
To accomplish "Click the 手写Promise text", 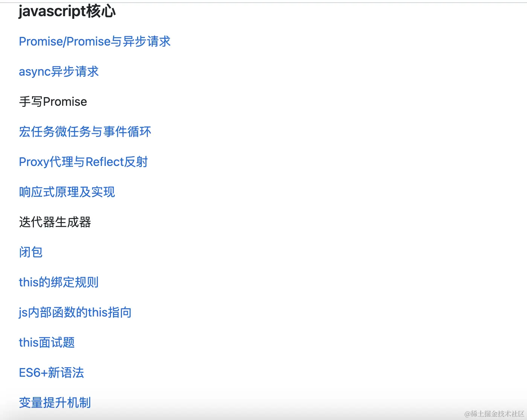I will (x=53, y=102).
